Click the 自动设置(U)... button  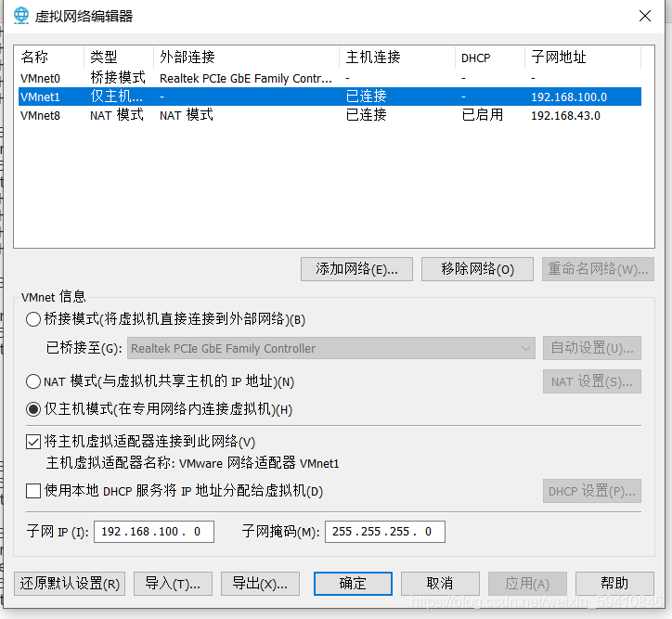pos(592,348)
